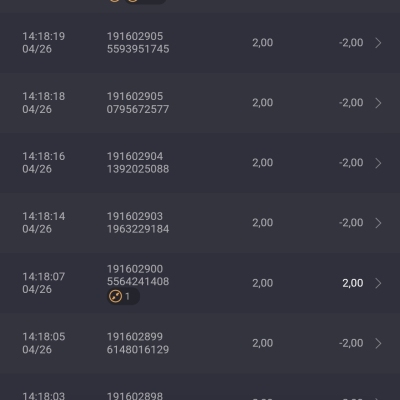
Task: Open chevron on the 14:18:16 row
Action: (x=378, y=163)
